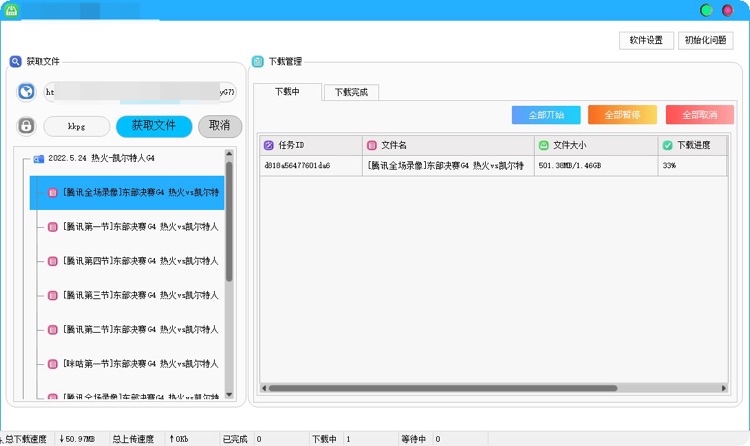Click file tree scrollbar down arrow
The width and height of the screenshot is (750, 446).
coord(229,395)
